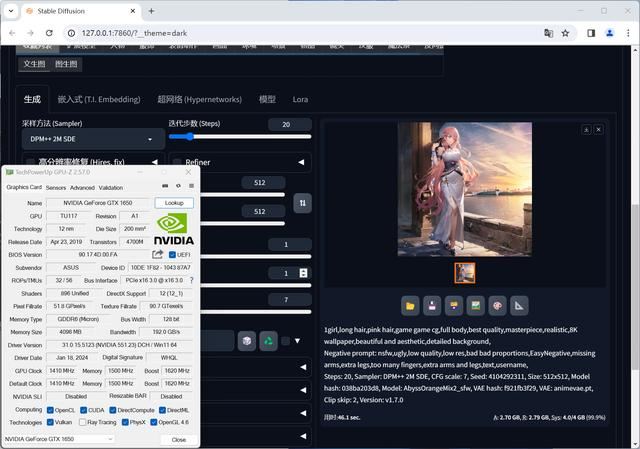Image resolution: width=640 pixels, height=449 pixels.
Task: Toggle the Ray Tracing checkbox
Action: click(82, 422)
